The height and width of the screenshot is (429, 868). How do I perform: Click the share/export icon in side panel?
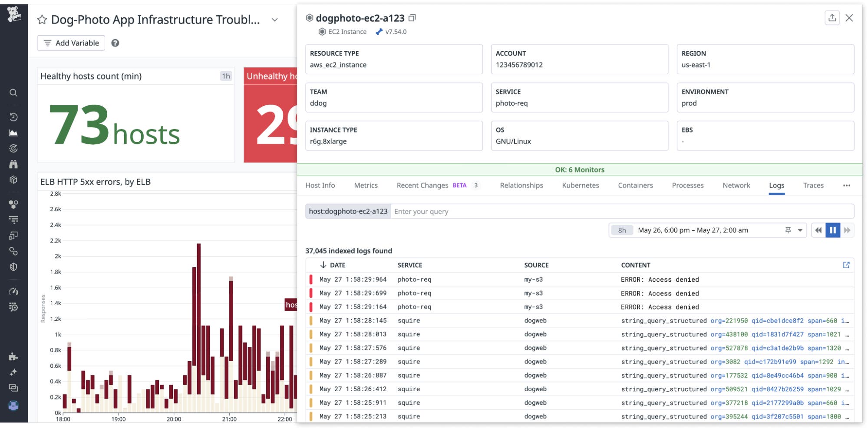832,18
